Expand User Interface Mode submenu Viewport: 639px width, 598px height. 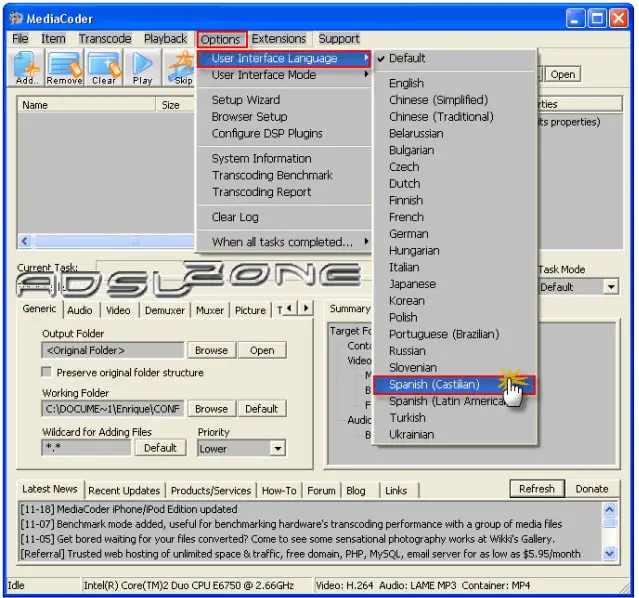[284, 75]
